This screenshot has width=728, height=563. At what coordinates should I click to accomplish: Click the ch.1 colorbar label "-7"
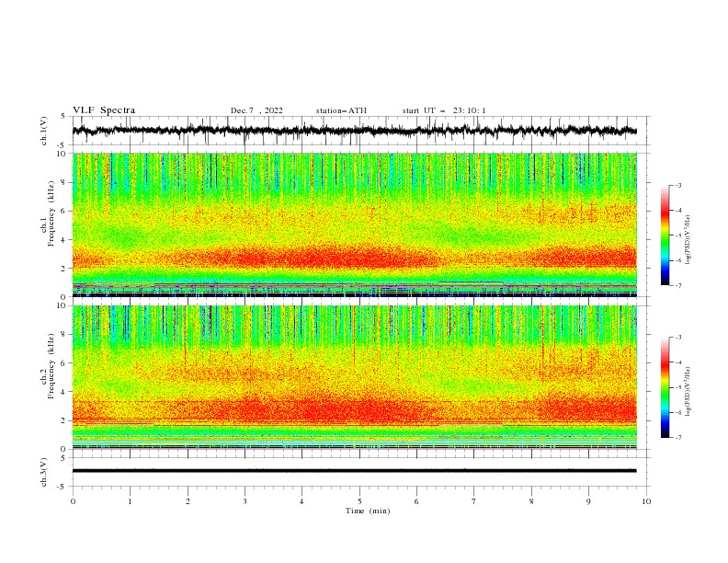click(x=678, y=285)
